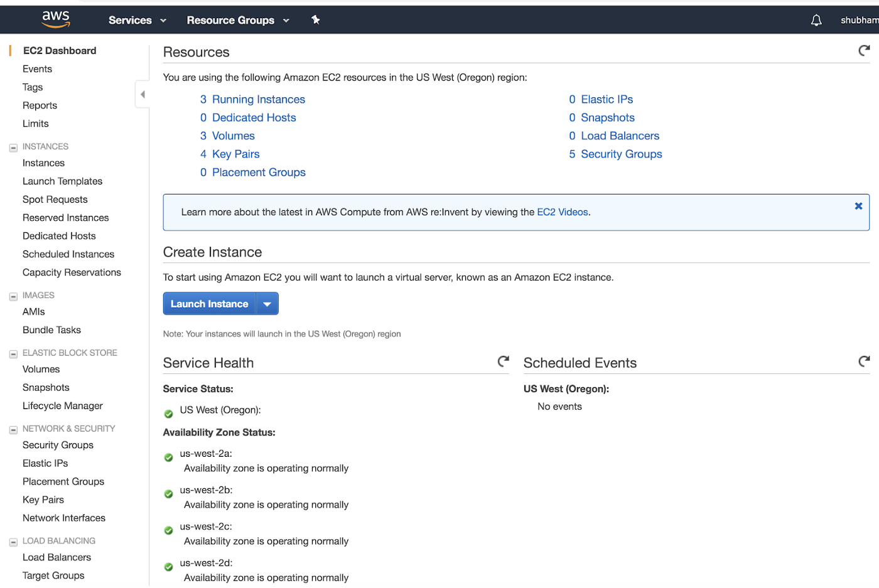Collapse the NETWORK & SECURITY section
879x588 pixels.
click(13, 430)
